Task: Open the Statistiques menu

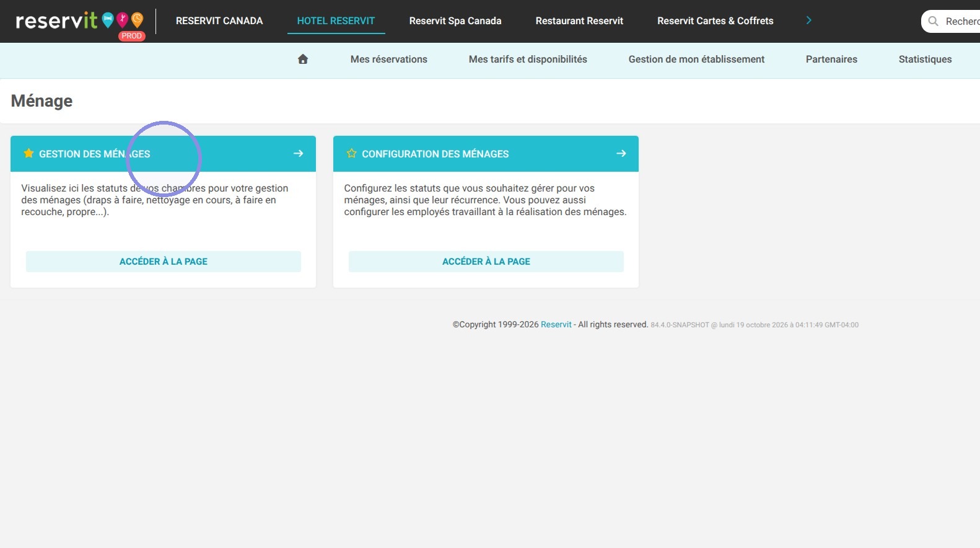Action: [925, 59]
